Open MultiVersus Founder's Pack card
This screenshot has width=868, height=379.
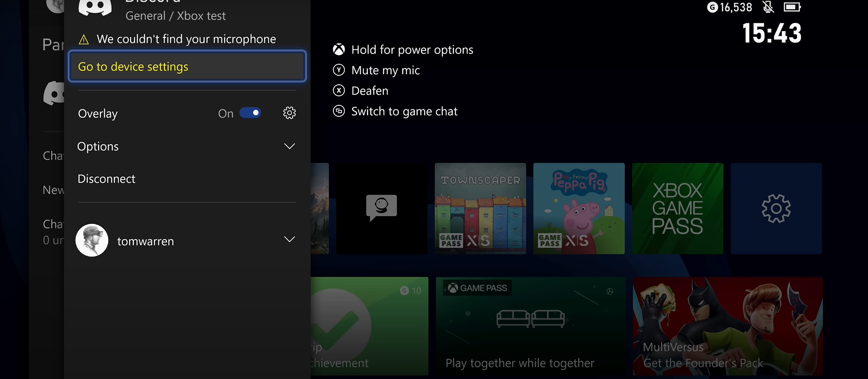click(x=728, y=326)
